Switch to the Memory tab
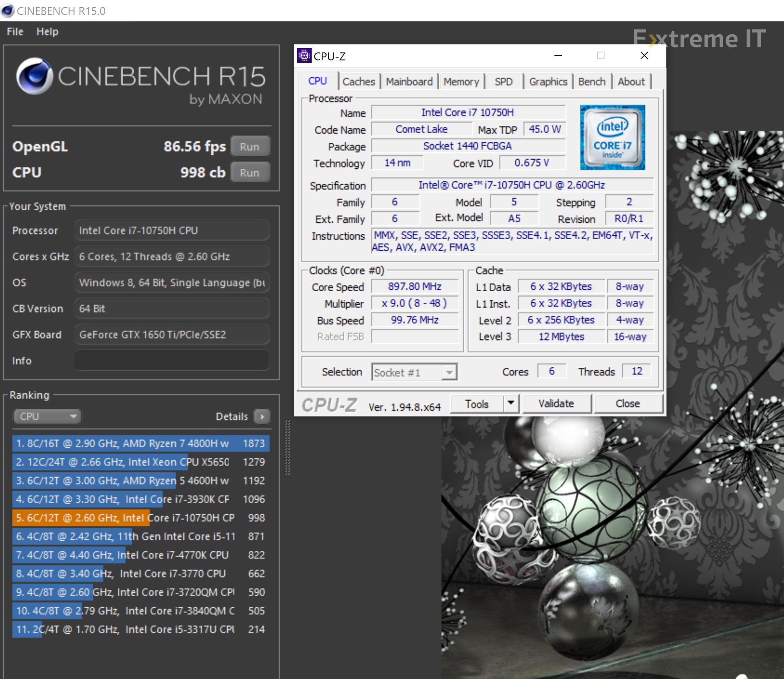Viewport: 784px width, 679px height. click(461, 82)
